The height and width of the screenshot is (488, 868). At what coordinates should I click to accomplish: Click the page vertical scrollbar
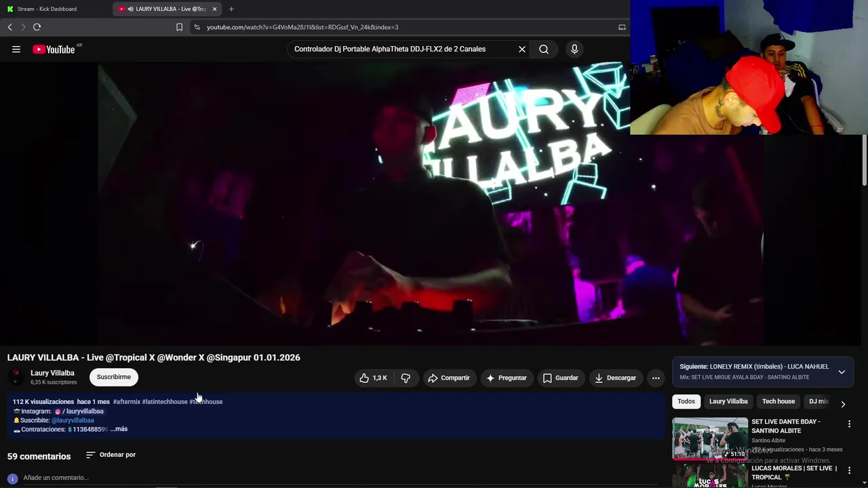tap(865, 159)
